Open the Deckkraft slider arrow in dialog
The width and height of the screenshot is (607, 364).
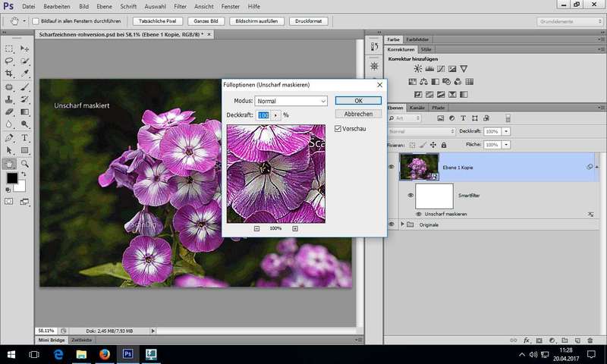(276, 115)
